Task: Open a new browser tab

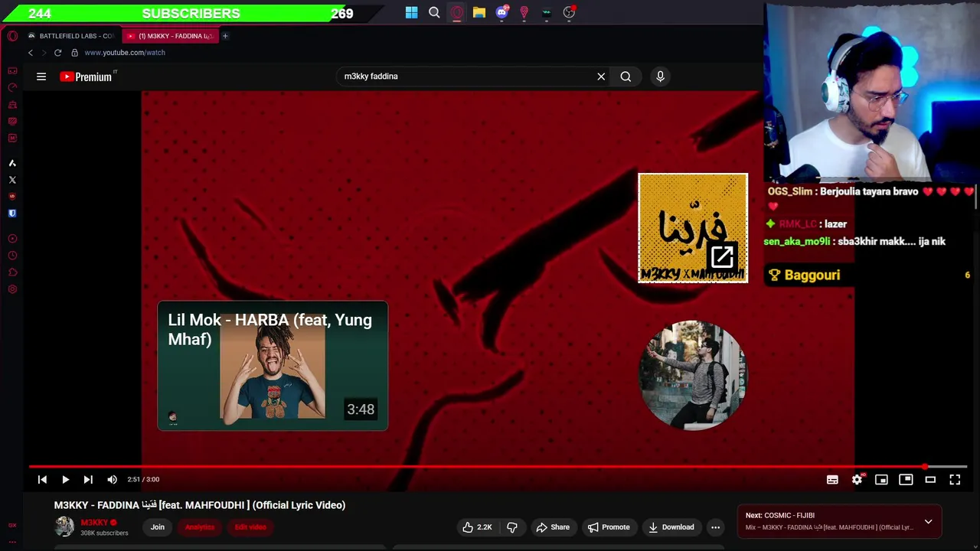Action: [225, 36]
